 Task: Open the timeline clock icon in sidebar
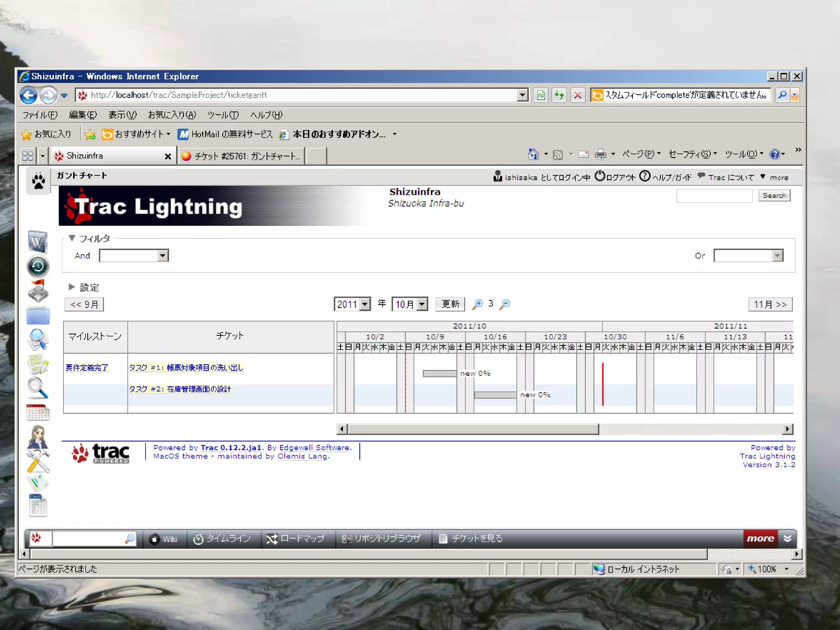tap(38, 266)
